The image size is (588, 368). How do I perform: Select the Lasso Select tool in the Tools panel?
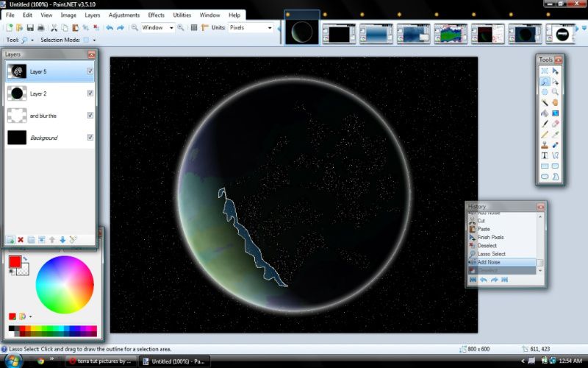point(545,82)
